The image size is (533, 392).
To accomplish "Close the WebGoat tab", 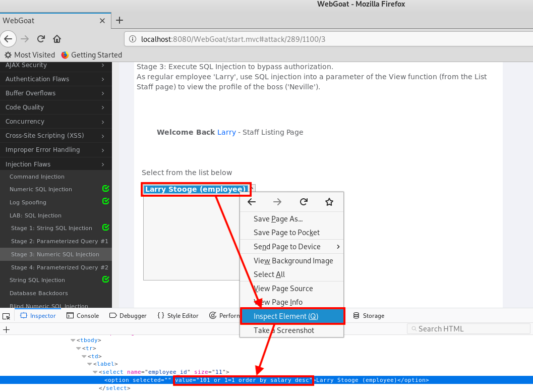I will click(x=102, y=21).
